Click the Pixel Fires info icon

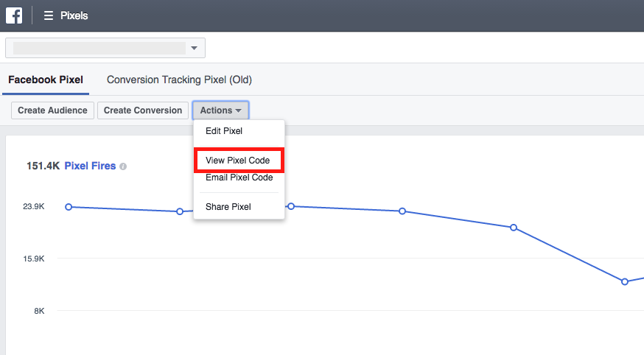coord(123,166)
